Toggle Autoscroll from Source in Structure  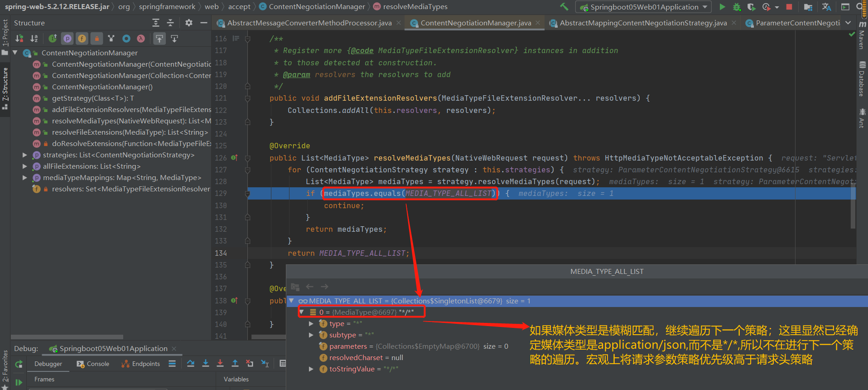pyautogui.click(x=174, y=39)
